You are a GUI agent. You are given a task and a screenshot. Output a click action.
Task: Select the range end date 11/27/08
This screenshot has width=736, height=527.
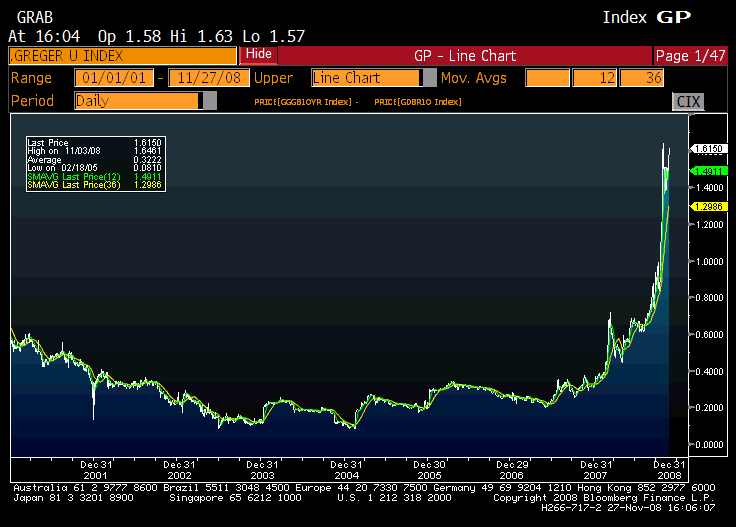(208, 78)
